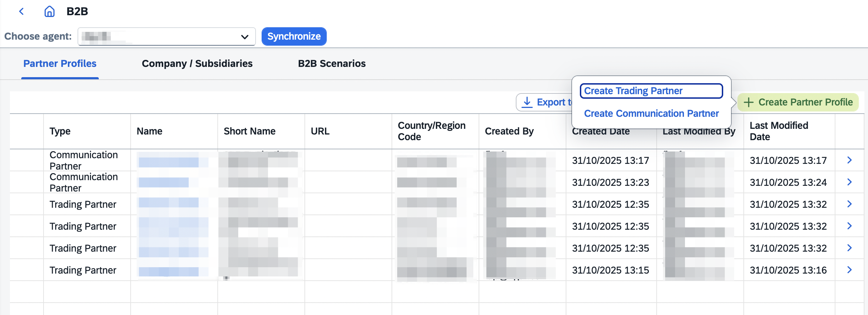Click the Choose agent label
The width and height of the screenshot is (868, 315).
(38, 36)
